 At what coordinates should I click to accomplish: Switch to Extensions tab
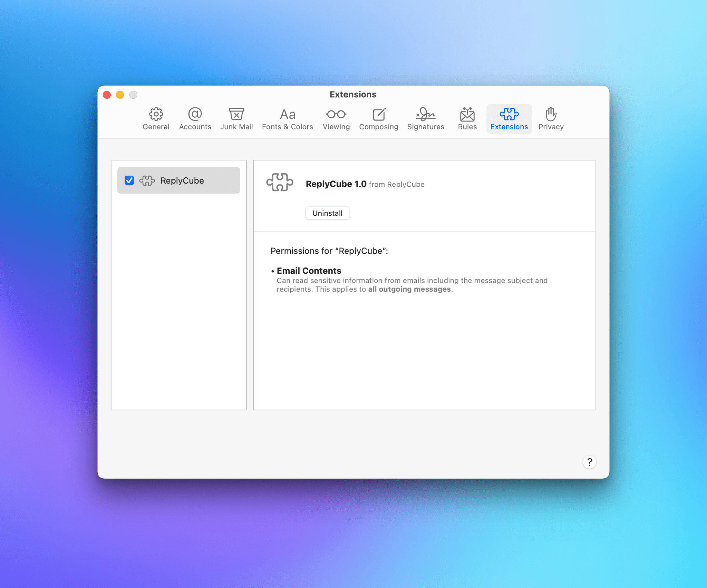[509, 119]
